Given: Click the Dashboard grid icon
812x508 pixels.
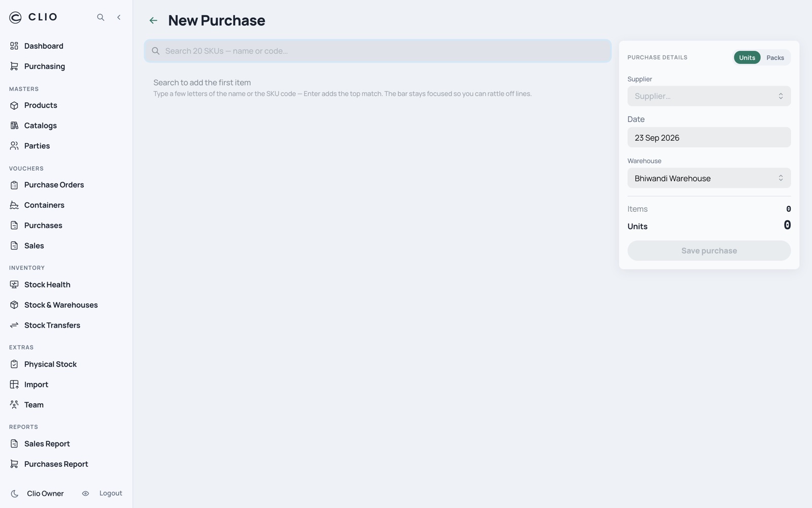Looking at the screenshot, I should [14, 46].
